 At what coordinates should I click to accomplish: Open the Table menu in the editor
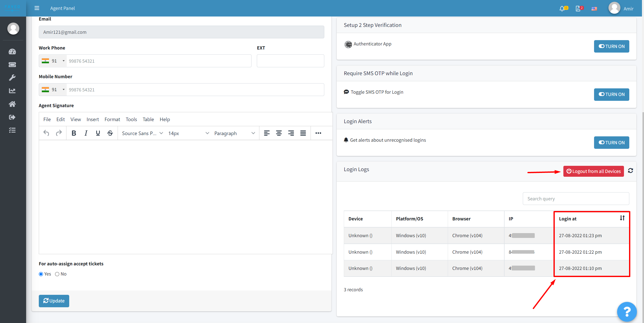coord(148,119)
